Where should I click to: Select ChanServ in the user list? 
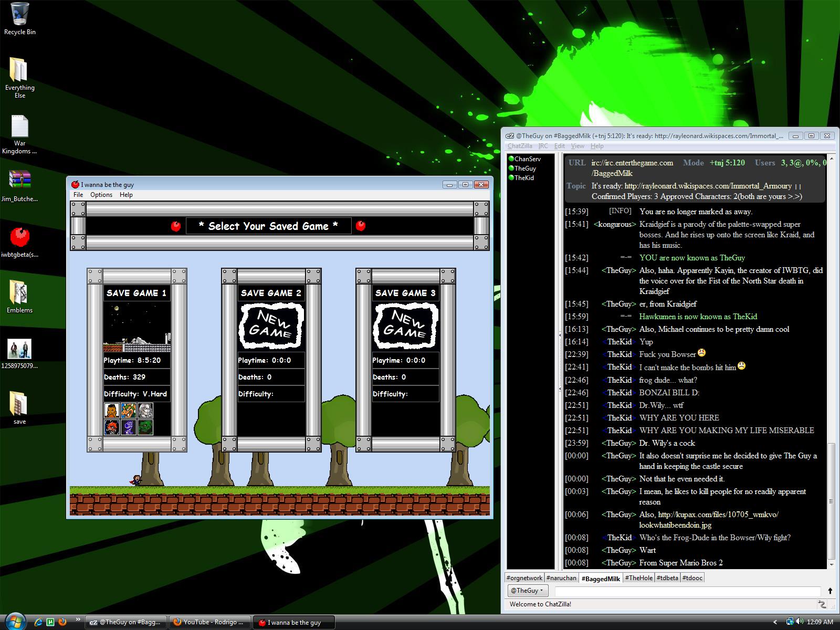click(527, 159)
